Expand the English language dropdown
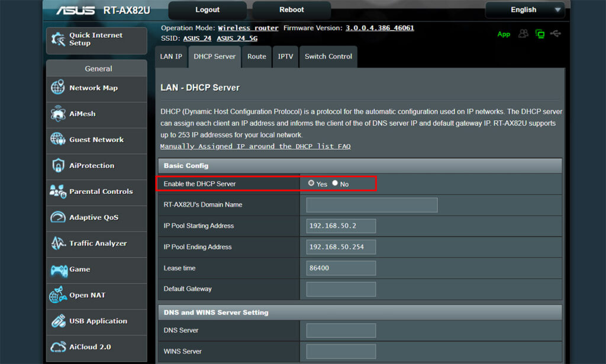The height and width of the screenshot is (364, 606). pyautogui.click(x=525, y=10)
